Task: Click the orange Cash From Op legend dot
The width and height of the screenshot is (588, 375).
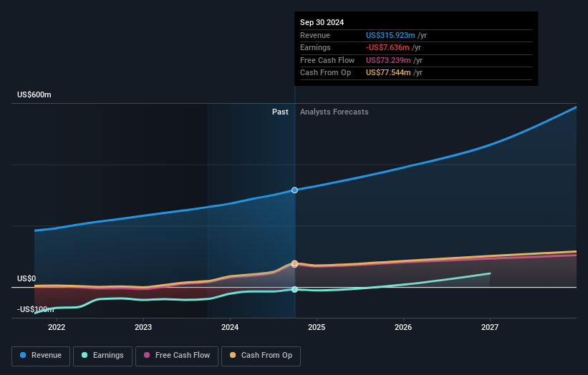Action: (x=233, y=355)
